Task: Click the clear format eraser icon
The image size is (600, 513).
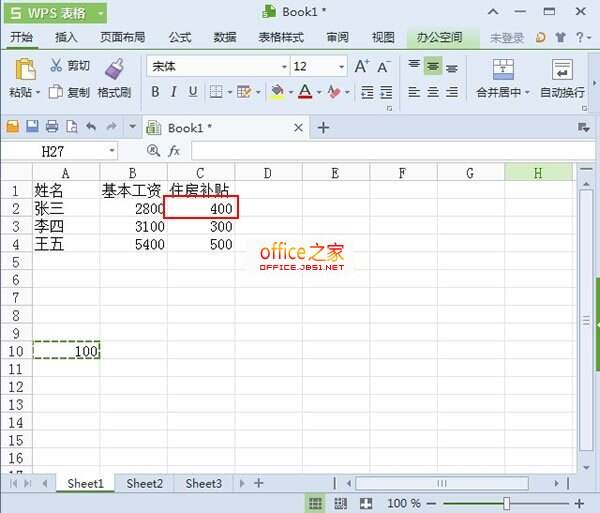Action: tap(334, 92)
